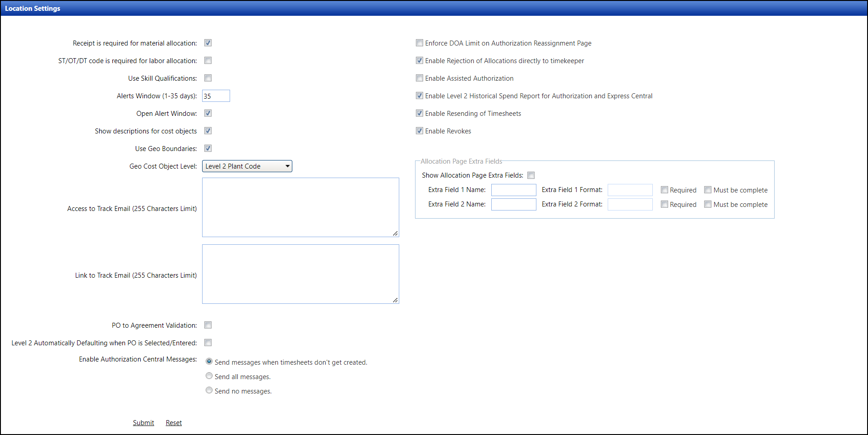Check Enforce DOA Limit on Authorization Reassignment
868x435 pixels.
coord(420,43)
